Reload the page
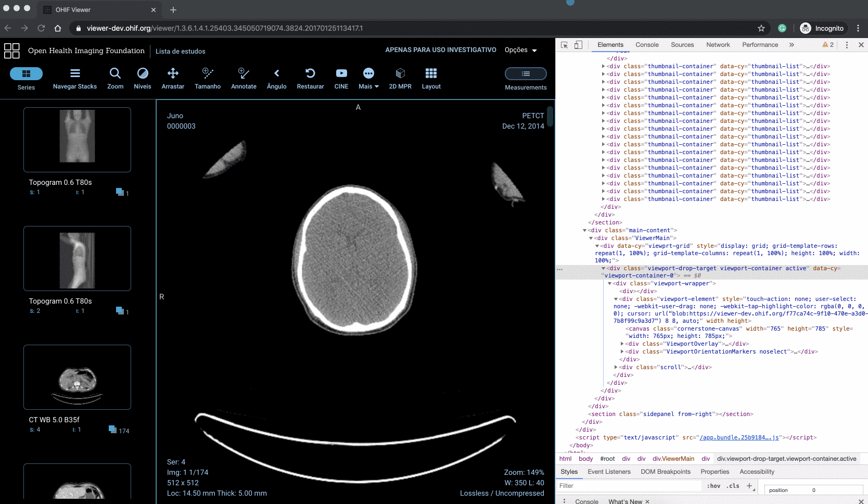The width and height of the screenshot is (868, 504). pyautogui.click(x=41, y=28)
